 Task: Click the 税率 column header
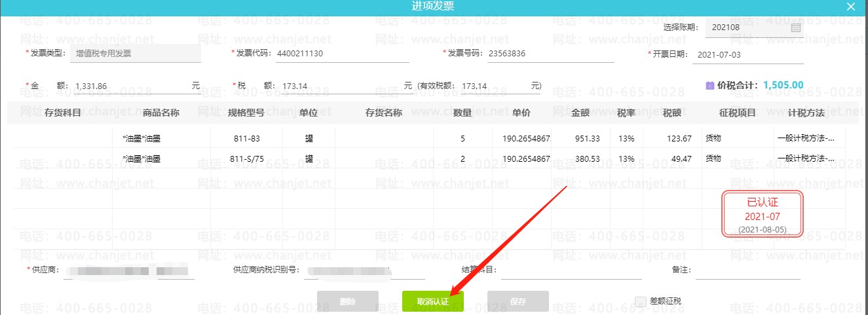coord(626,113)
